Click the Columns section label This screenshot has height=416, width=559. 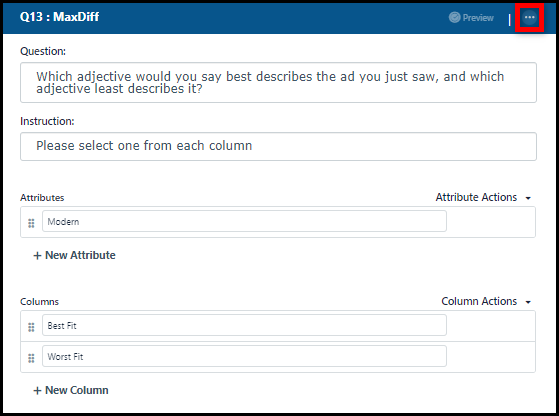(39, 302)
